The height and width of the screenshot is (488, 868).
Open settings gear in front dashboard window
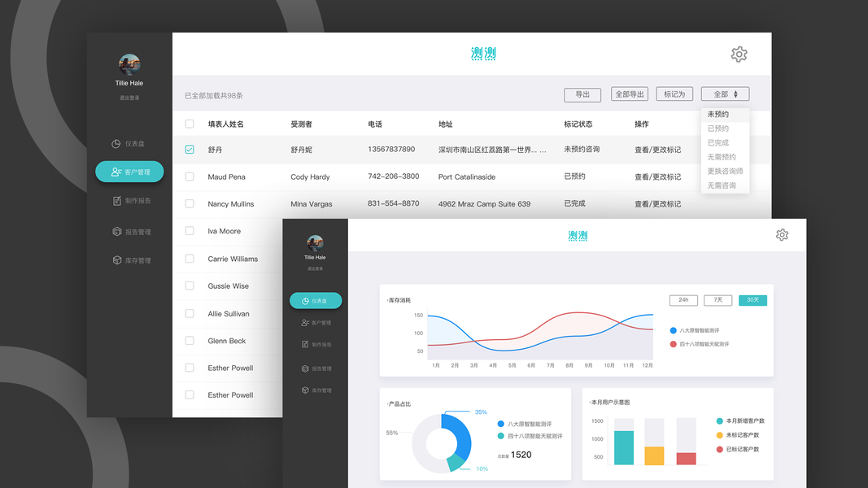[782, 234]
